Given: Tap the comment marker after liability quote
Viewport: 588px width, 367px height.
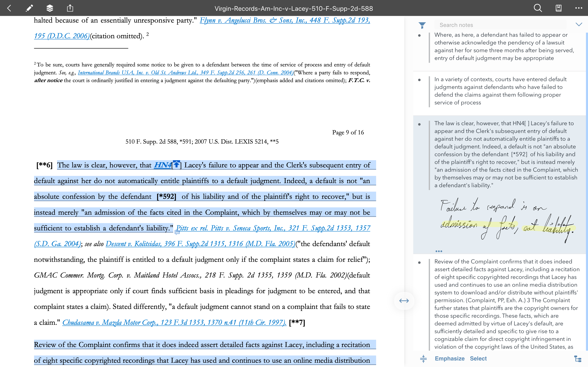Looking at the screenshot, I should pos(177,232).
